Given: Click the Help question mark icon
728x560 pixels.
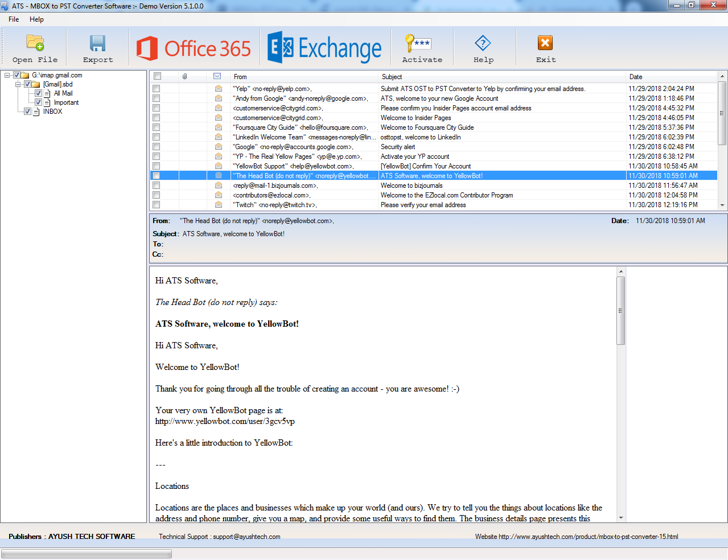Looking at the screenshot, I should tap(483, 43).
